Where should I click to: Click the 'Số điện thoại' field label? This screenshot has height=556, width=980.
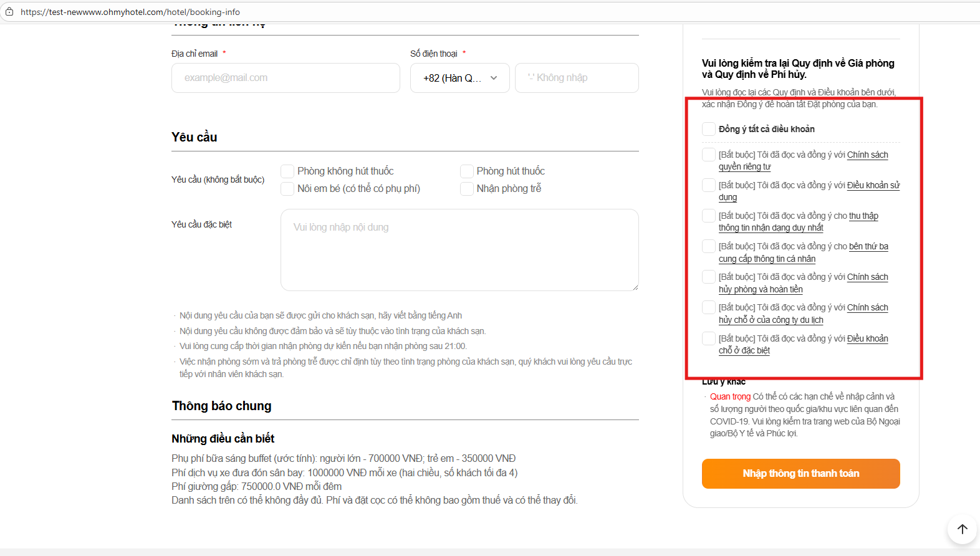[434, 54]
